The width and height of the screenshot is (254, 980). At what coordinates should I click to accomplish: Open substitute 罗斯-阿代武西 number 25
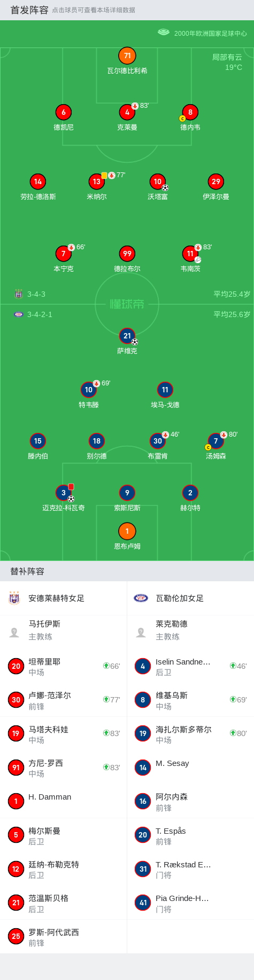[x=64, y=937]
